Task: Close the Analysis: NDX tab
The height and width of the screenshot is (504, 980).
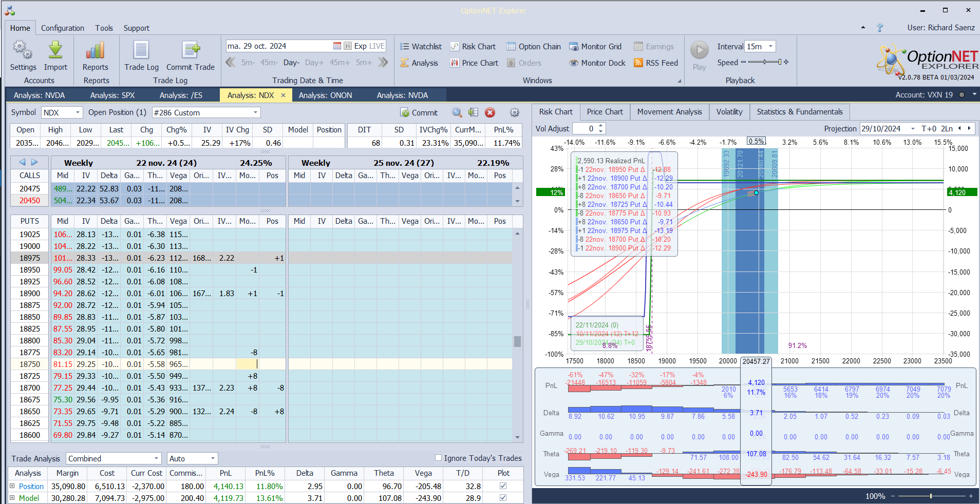Action: point(283,95)
